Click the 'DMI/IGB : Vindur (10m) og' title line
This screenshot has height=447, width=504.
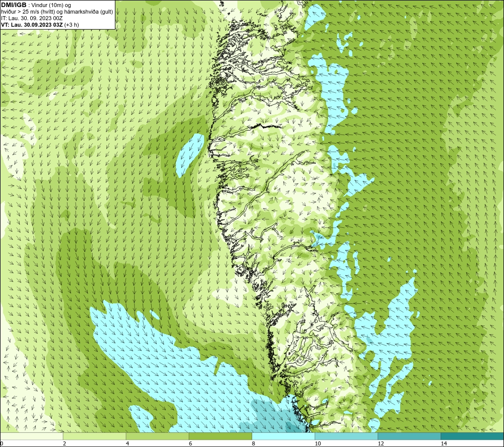point(36,5)
